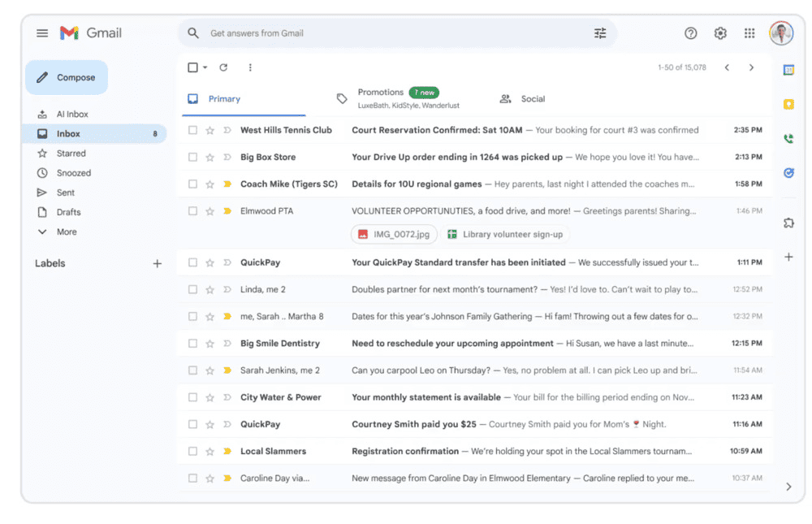812x524 pixels.
Task: Click the refresh inbox icon
Action: click(x=223, y=67)
